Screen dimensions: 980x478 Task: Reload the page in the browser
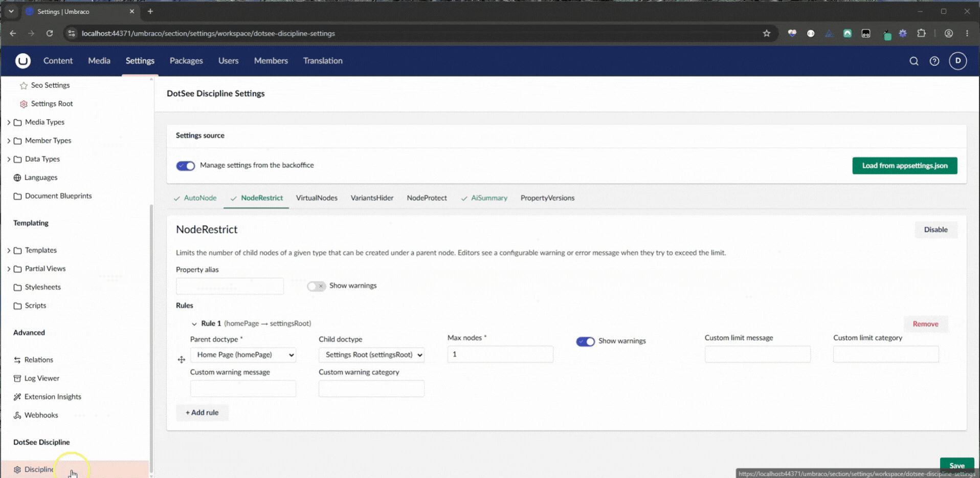point(50,33)
